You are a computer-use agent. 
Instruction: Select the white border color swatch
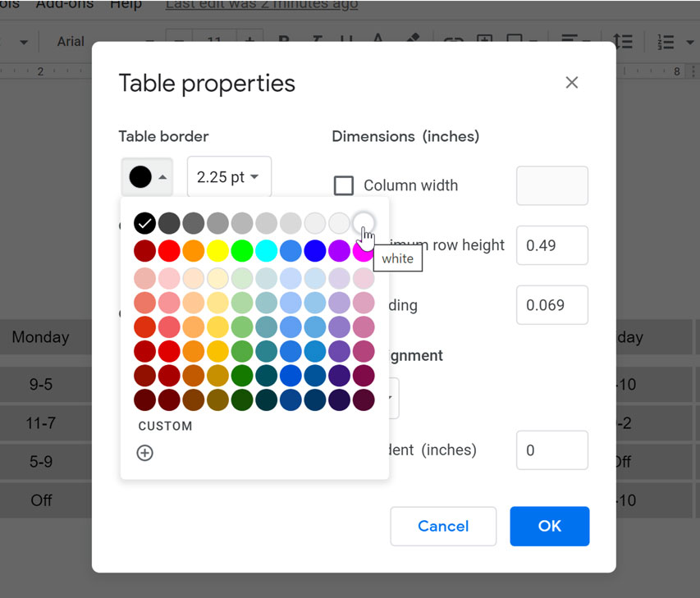tap(364, 222)
